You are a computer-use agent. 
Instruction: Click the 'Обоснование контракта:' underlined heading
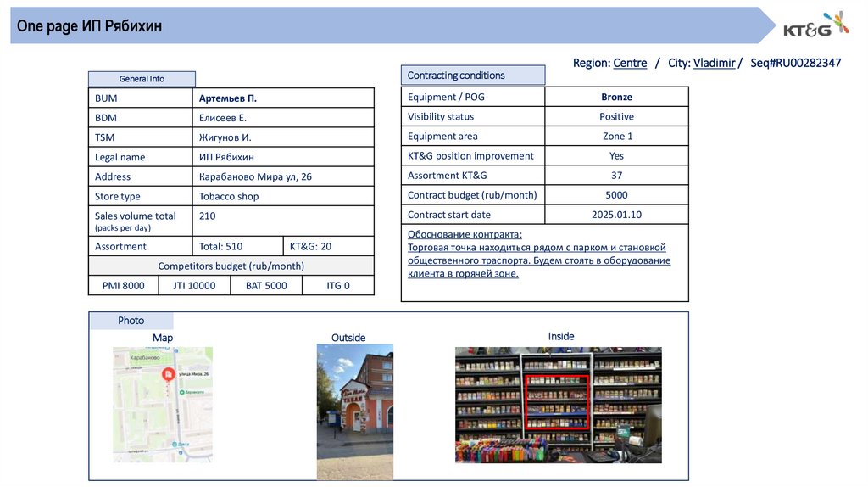[x=465, y=234]
